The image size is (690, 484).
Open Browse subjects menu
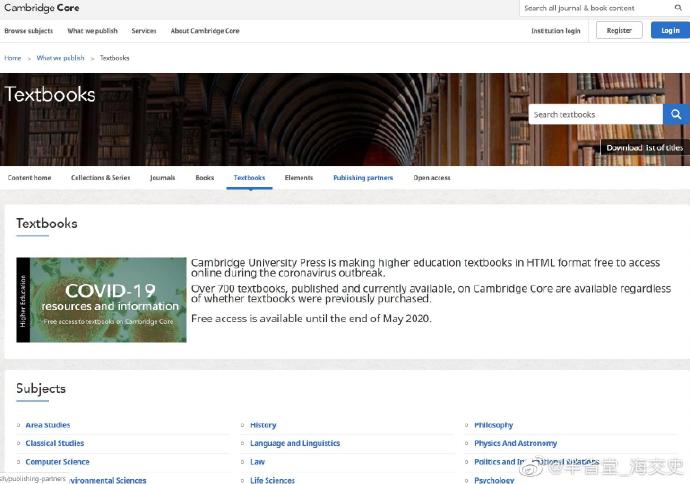click(x=29, y=31)
